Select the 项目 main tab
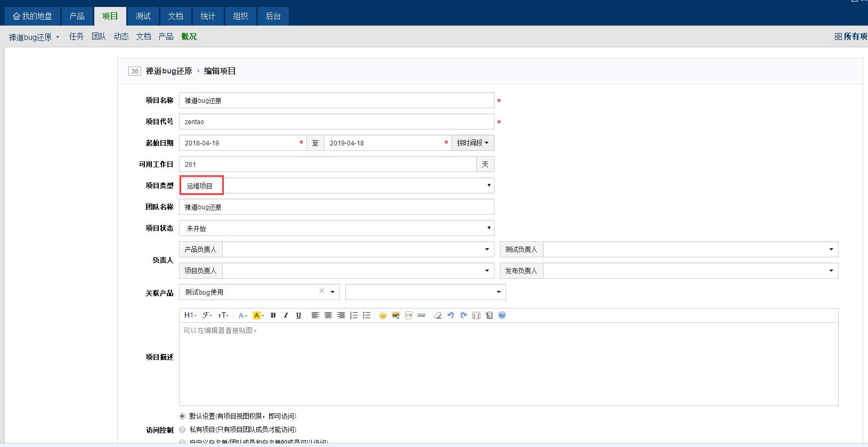 coord(110,16)
